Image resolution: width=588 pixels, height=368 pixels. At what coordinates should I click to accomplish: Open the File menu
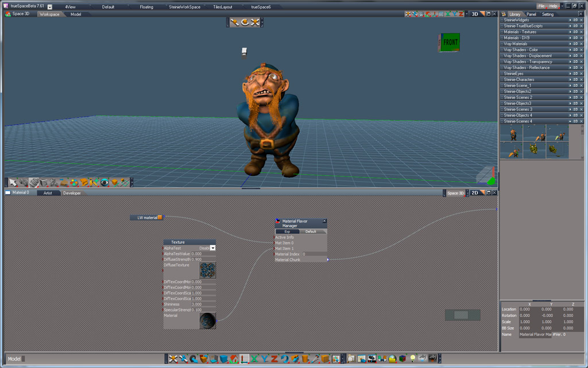pyautogui.click(x=541, y=6)
